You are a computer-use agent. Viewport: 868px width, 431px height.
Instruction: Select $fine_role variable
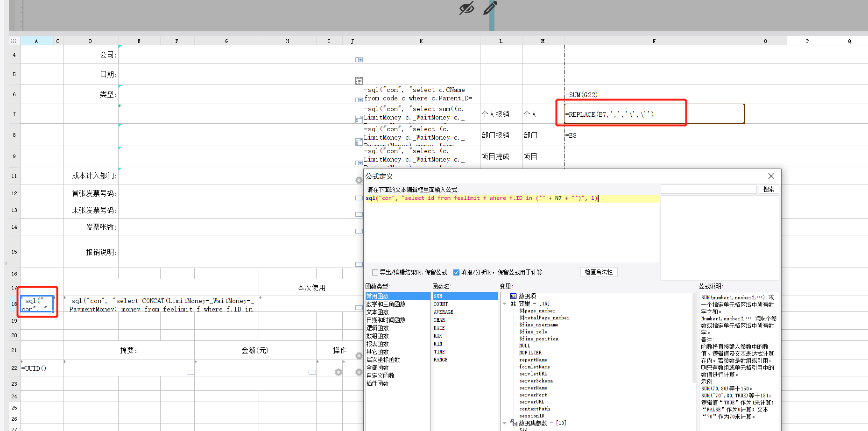tap(533, 332)
